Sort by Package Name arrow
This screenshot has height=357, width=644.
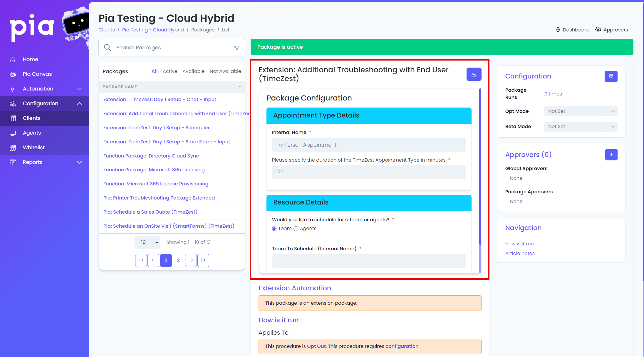[240, 87]
